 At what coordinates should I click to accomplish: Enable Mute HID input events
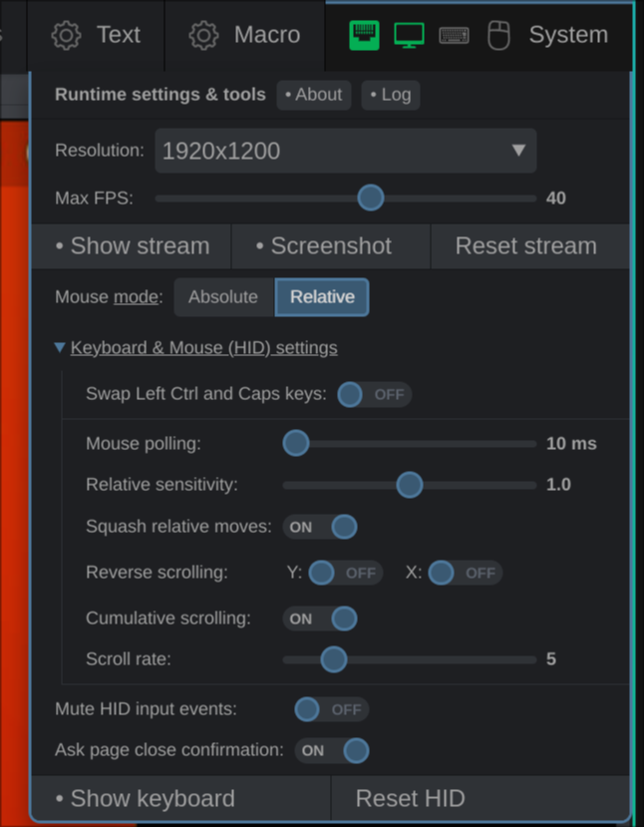click(x=331, y=709)
